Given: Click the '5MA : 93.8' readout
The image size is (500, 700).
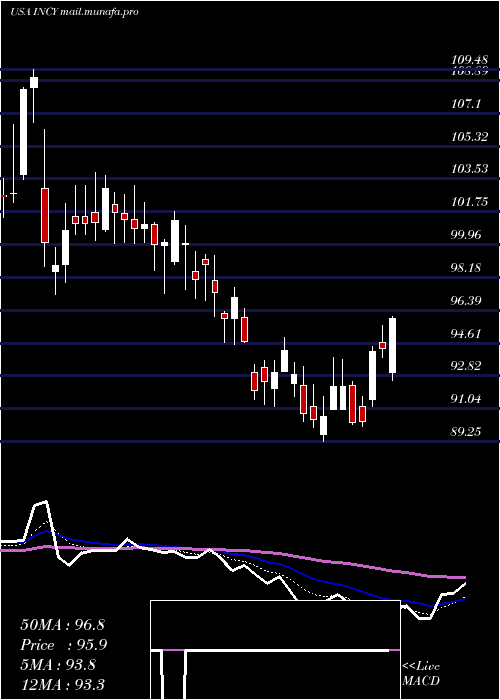Looking at the screenshot, I should pyautogui.click(x=58, y=665).
